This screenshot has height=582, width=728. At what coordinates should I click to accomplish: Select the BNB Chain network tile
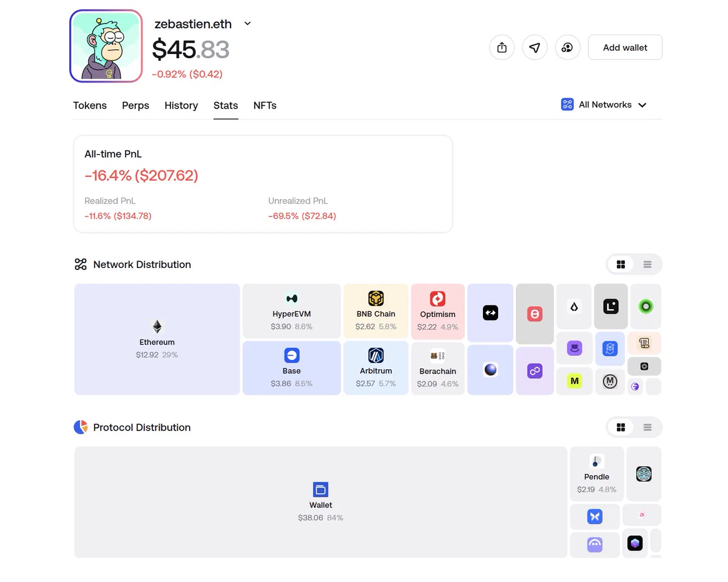pyautogui.click(x=376, y=311)
